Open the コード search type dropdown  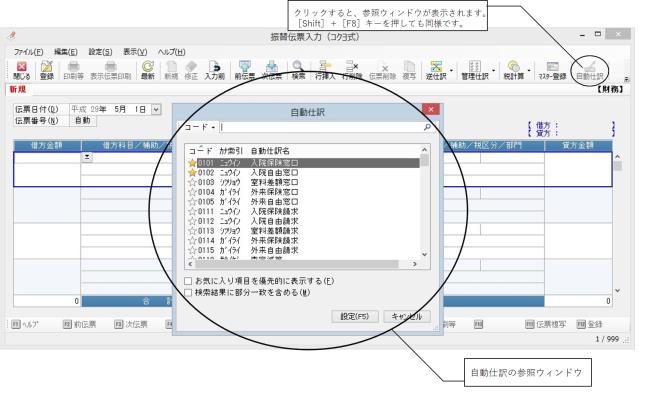pyautogui.click(x=200, y=127)
